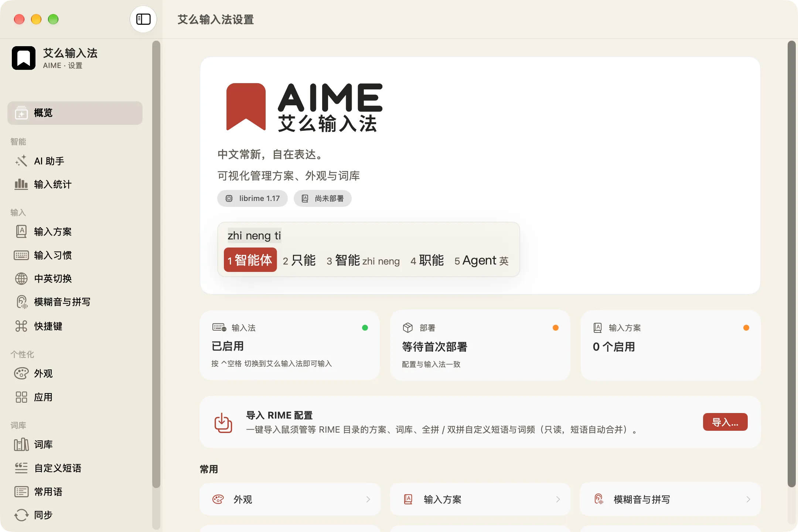Open the 输入方案 shortcut under 常用

tap(480, 499)
